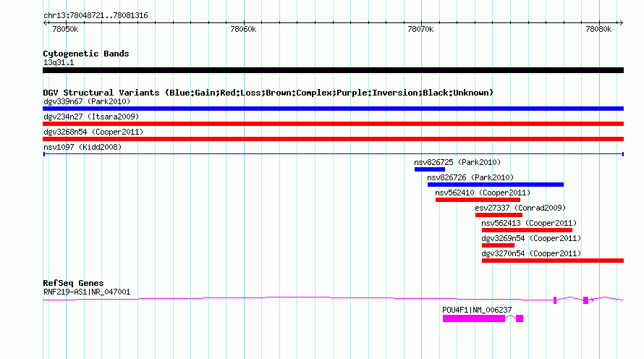Click the 78070k ruler tick label
This screenshot has width=644, height=359.
[x=420, y=29]
